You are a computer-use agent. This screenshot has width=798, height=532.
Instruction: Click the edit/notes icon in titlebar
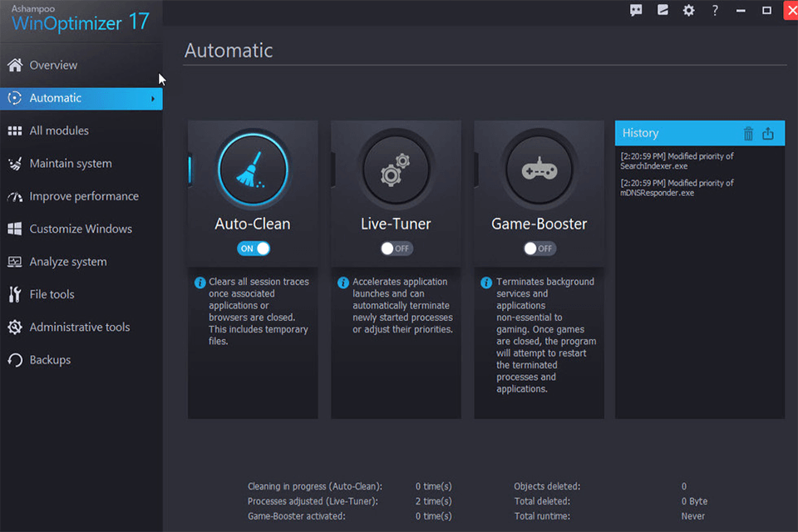[663, 11]
